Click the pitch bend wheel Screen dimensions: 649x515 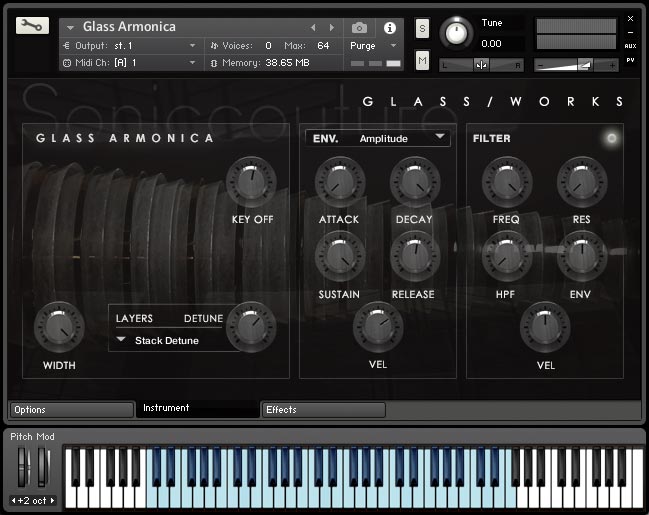pyautogui.click(x=24, y=467)
